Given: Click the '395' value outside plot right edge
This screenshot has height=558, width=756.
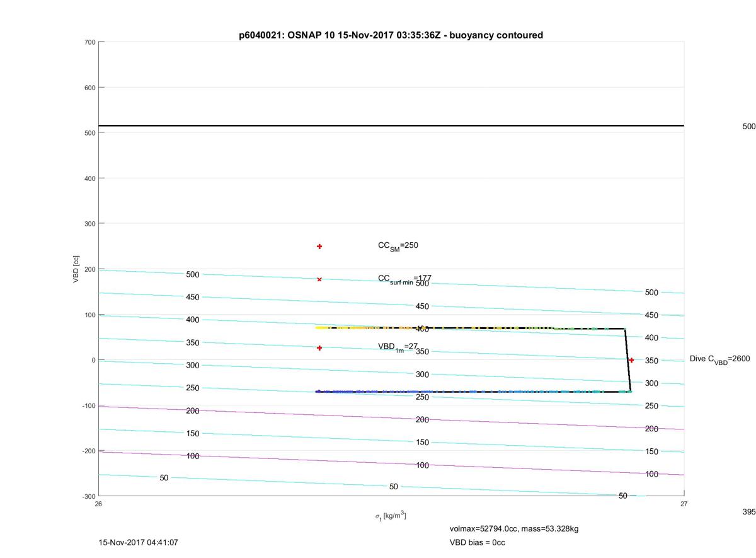Looking at the screenshot, I should pyautogui.click(x=749, y=512).
